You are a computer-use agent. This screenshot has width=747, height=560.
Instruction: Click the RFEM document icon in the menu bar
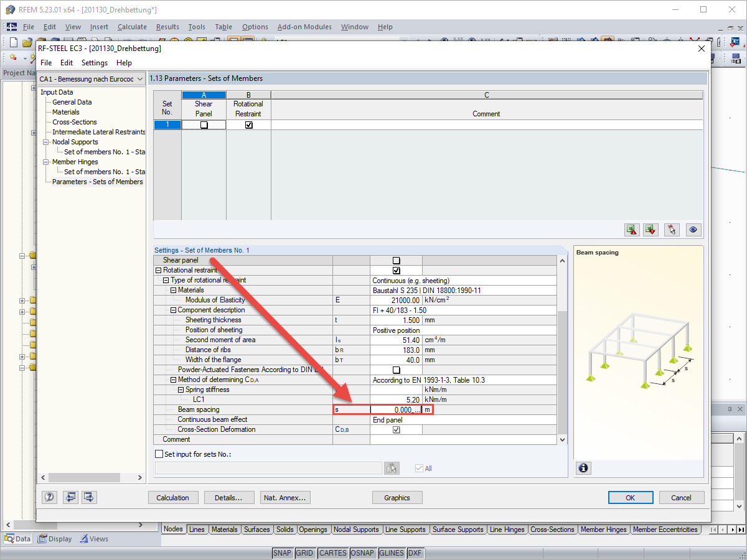pyautogui.click(x=12, y=27)
